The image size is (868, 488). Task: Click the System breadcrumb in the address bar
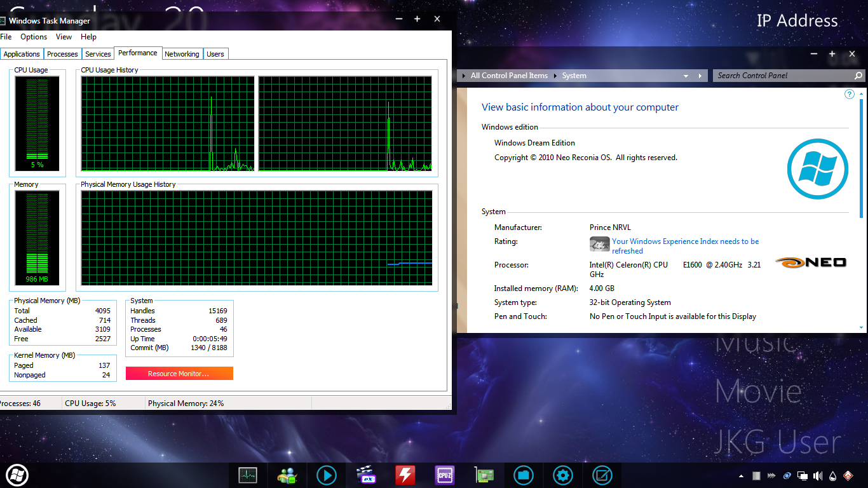tap(574, 76)
